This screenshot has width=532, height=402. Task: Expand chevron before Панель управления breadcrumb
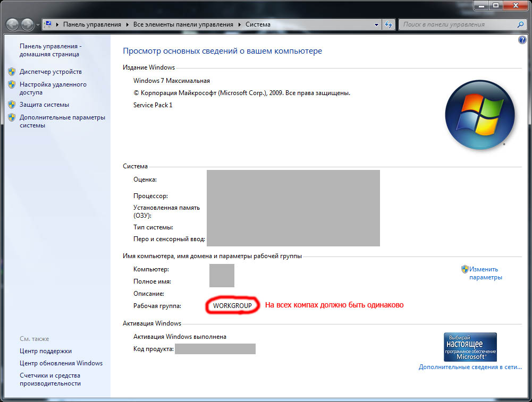point(57,24)
